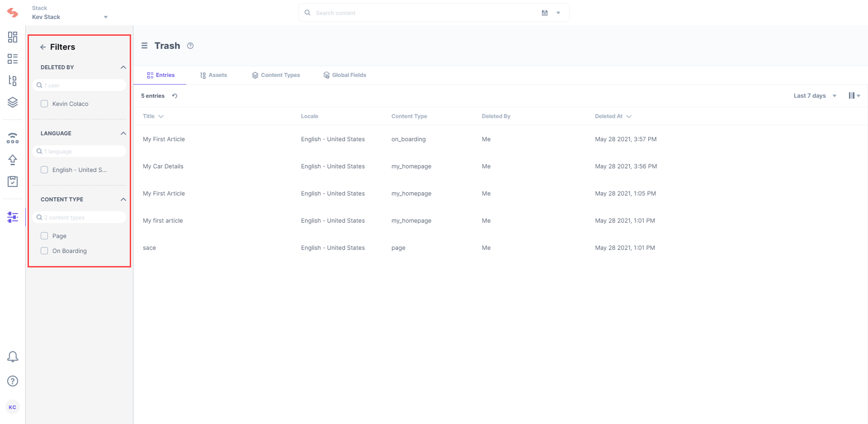Open the Publish Queue icon in sidebar

(x=12, y=138)
